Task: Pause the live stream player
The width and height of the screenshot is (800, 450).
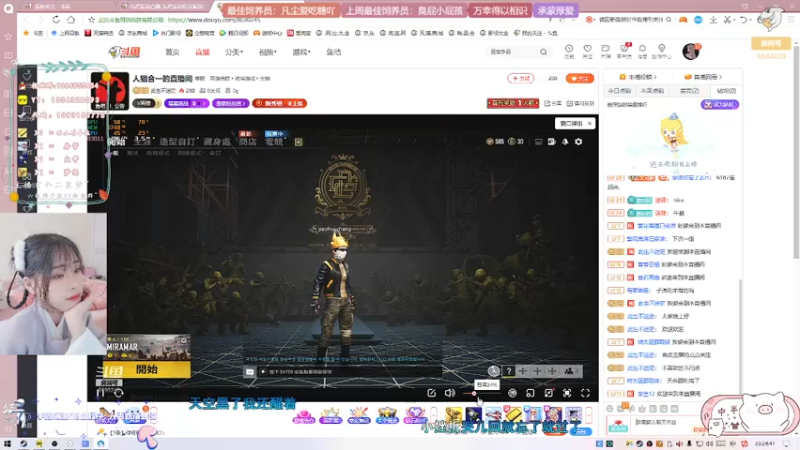Action: click(101, 393)
